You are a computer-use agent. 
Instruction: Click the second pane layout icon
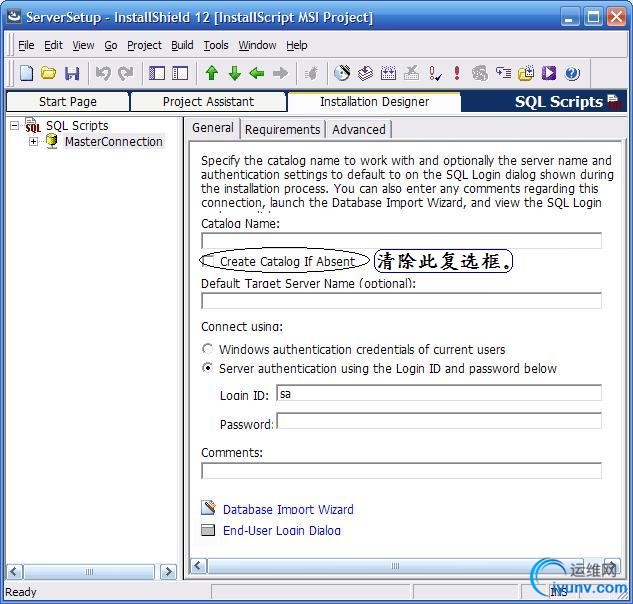[180, 73]
